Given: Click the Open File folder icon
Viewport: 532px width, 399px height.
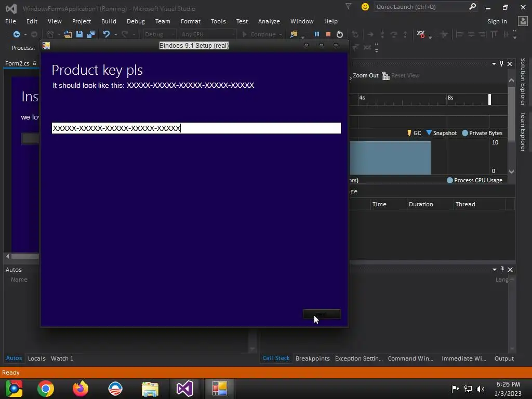Looking at the screenshot, I should (68, 34).
